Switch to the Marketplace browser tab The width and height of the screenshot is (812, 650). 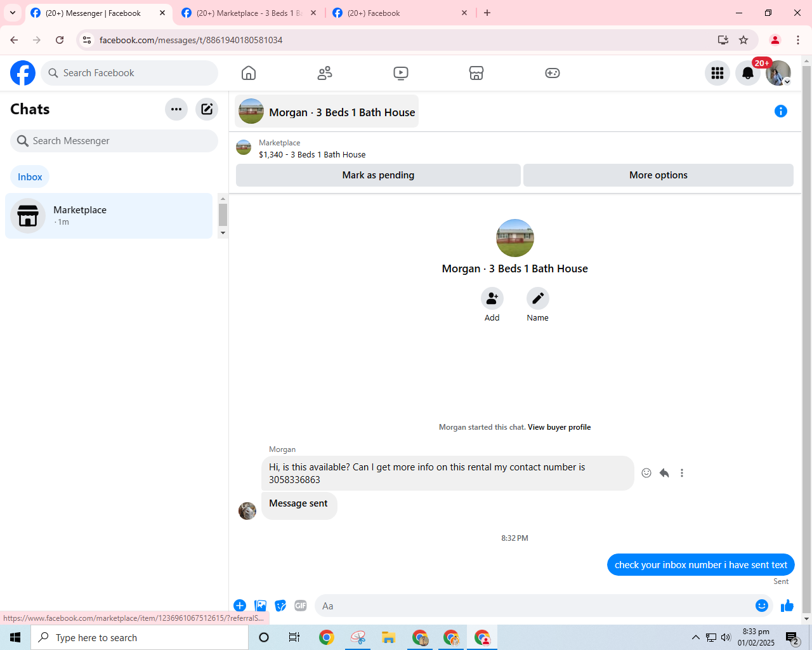[249, 13]
